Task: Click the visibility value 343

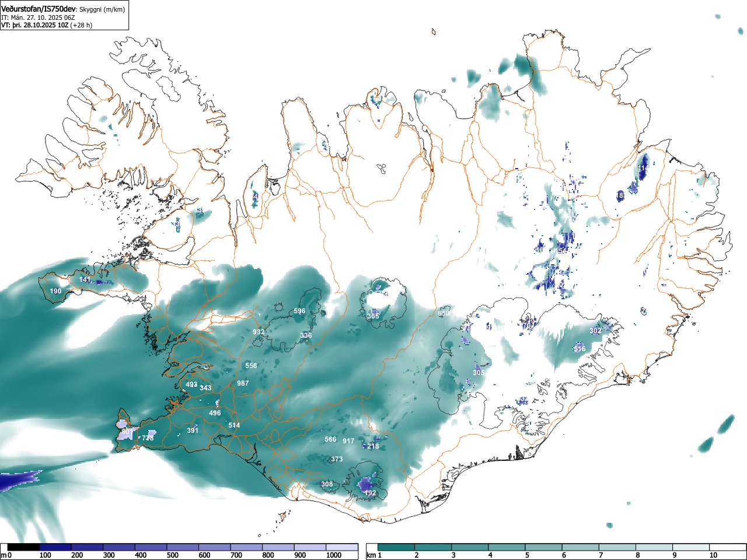Action: pos(205,388)
